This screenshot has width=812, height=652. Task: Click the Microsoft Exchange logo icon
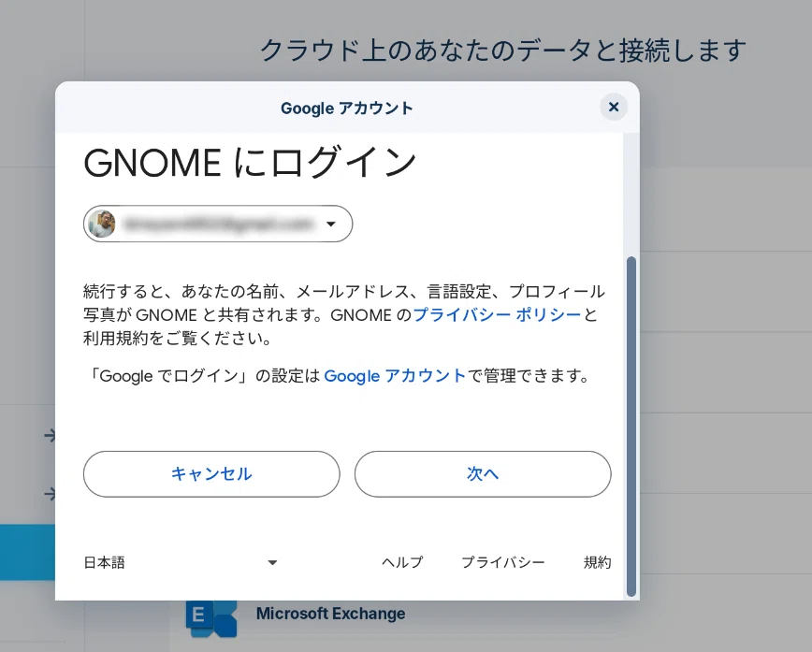[211, 617]
